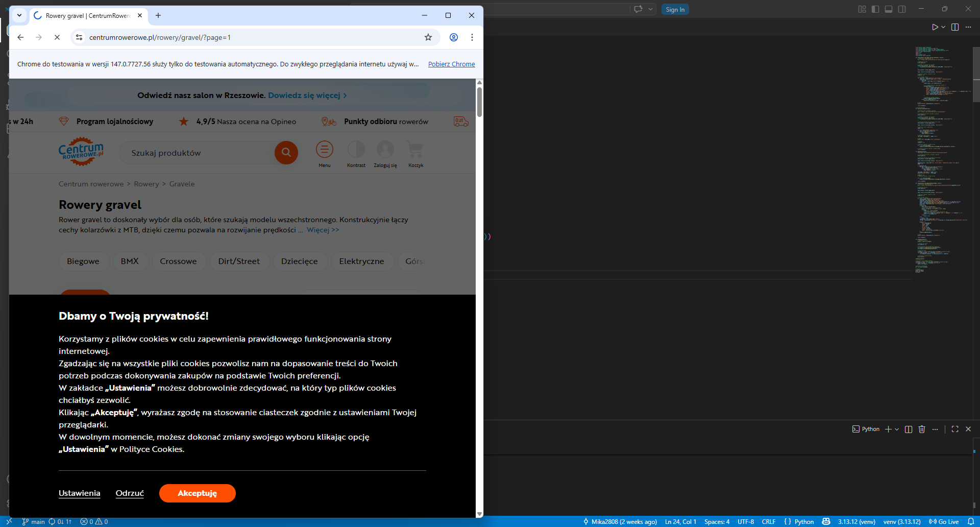This screenshot has height=527, width=980.
Task: Expand the tab search dropdown
Action: pyautogui.click(x=19, y=15)
